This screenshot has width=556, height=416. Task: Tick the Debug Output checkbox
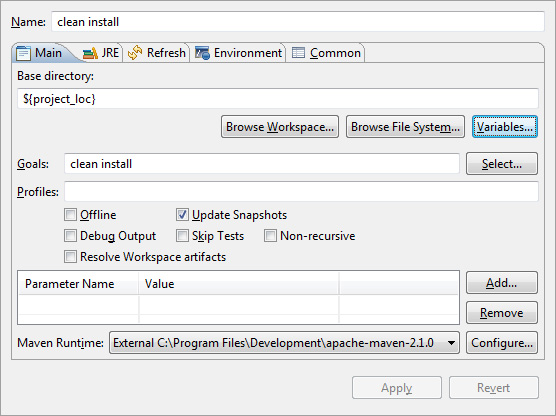click(70, 235)
